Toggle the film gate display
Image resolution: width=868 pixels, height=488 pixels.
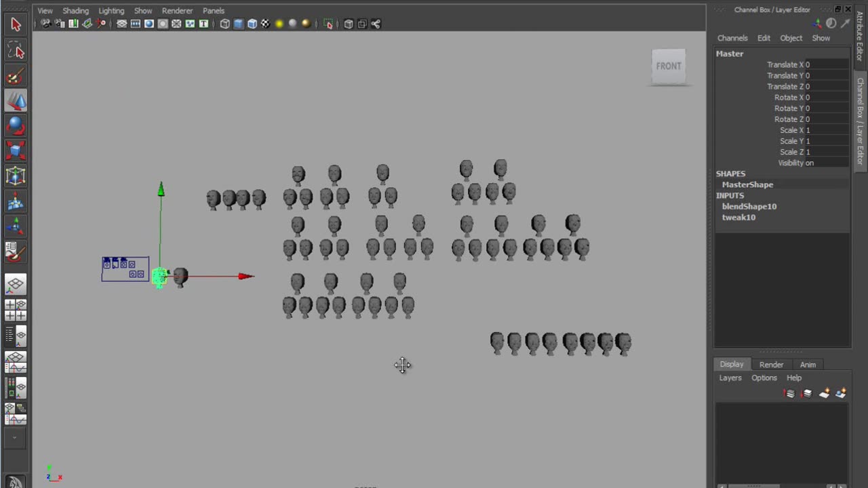tap(136, 24)
